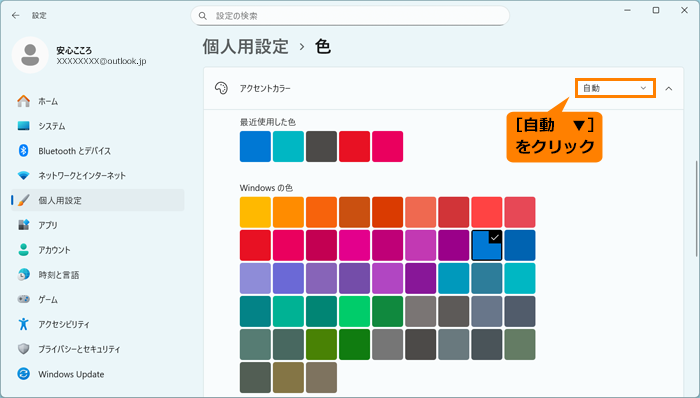Collapse the アクセントカラー section chevron
700x398 pixels.
(x=669, y=88)
